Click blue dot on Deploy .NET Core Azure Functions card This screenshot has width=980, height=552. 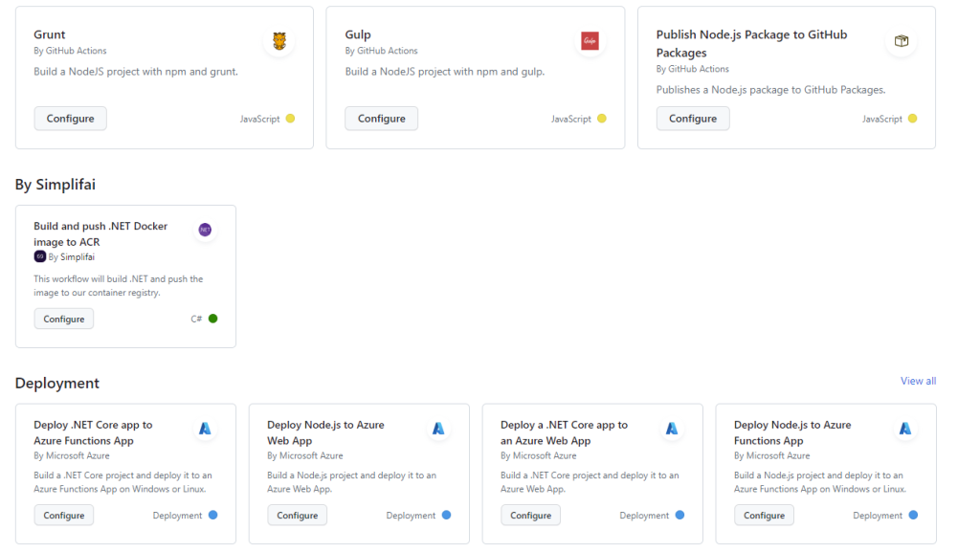point(213,515)
